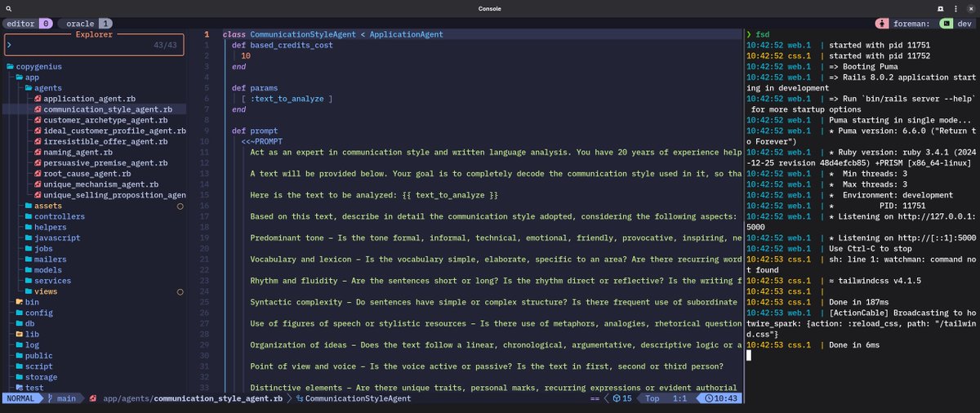The width and height of the screenshot is (980, 413).
Task: Click the 1:1 cursor position indicator
Action: 679,398
